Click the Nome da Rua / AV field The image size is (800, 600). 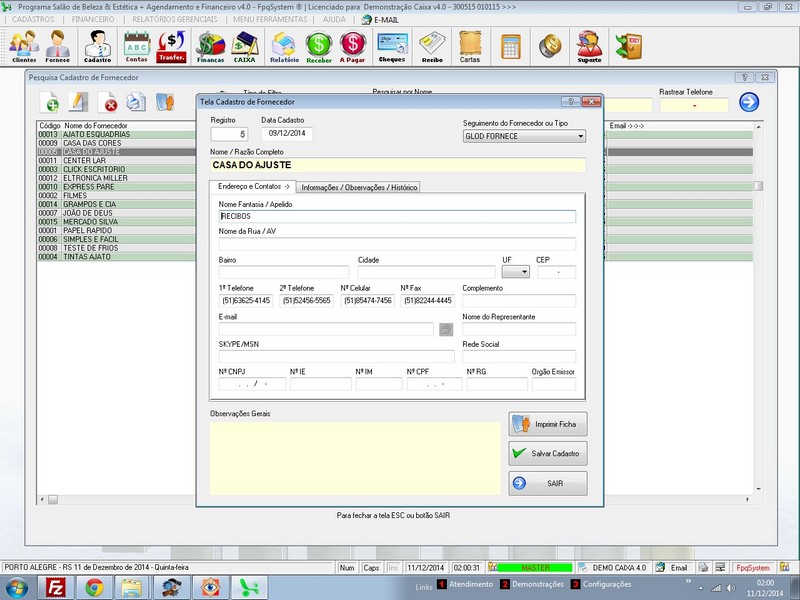(x=397, y=244)
